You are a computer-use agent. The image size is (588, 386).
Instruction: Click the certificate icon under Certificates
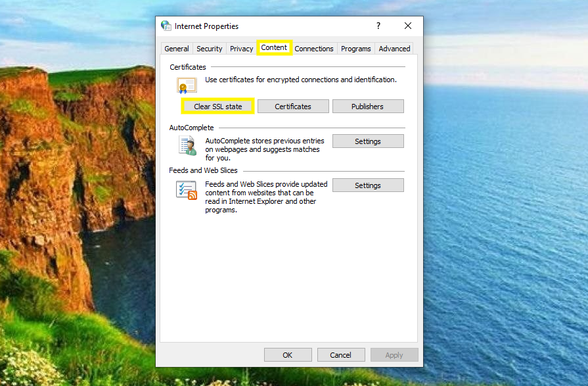click(x=187, y=85)
